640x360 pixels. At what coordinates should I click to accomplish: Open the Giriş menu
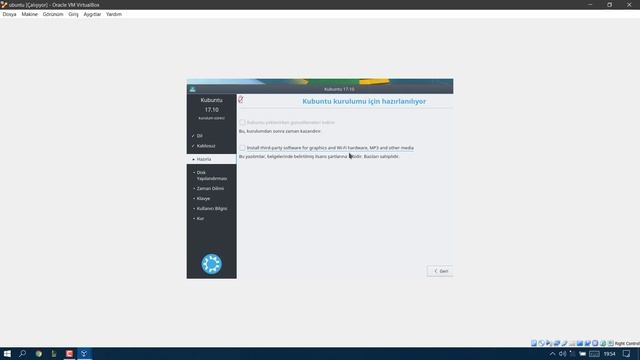coord(73,14)
